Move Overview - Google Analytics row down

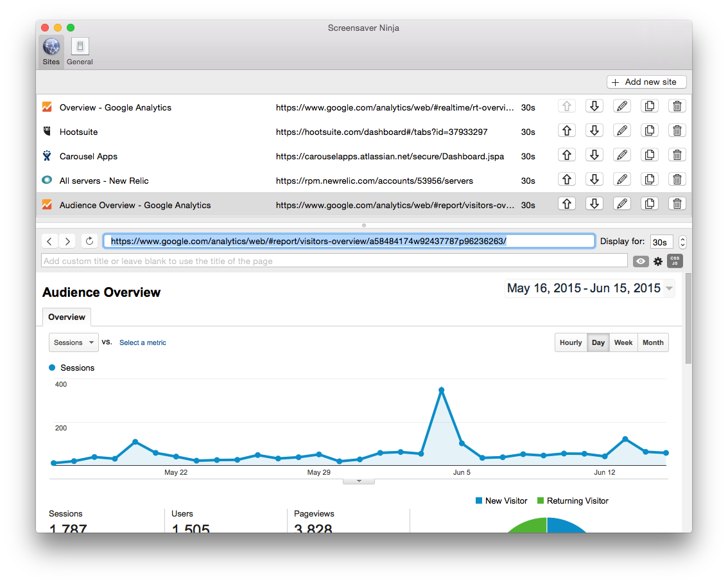point(594,107)
